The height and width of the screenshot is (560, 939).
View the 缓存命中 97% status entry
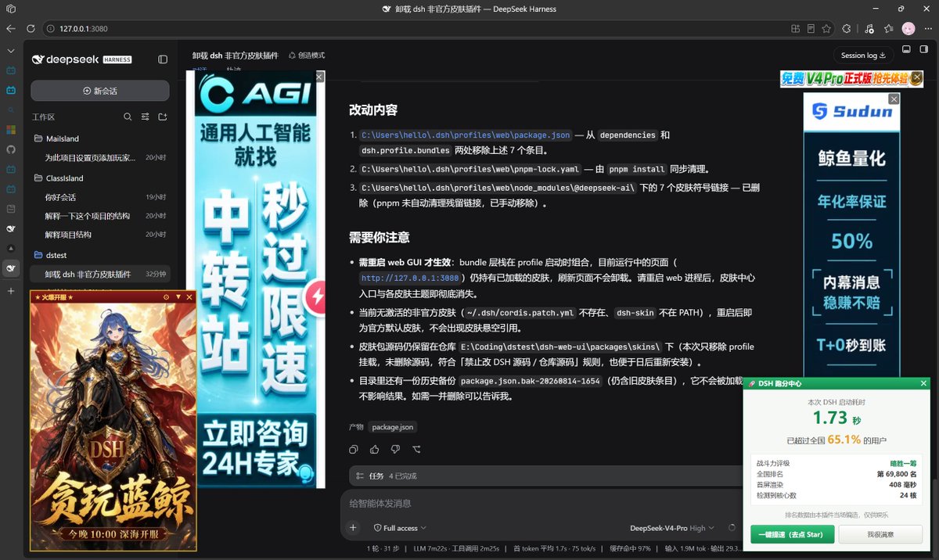[629, 549]
